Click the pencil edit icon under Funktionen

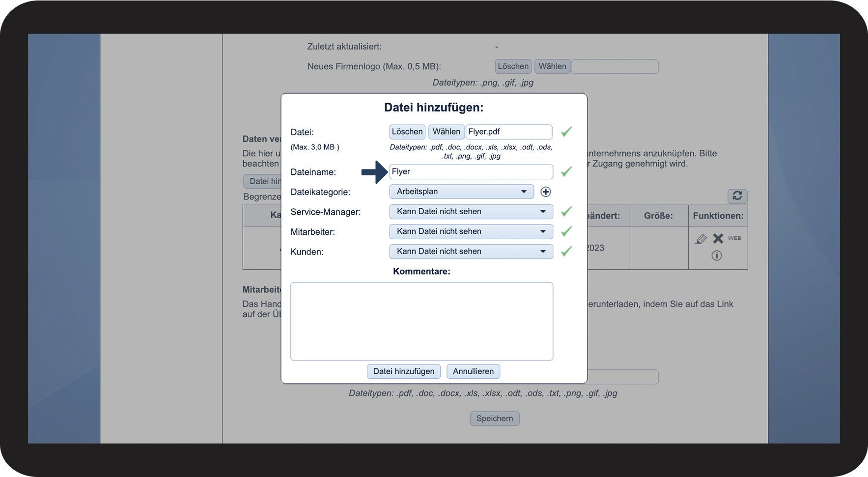pyautogui.click(x=700, y=239)
